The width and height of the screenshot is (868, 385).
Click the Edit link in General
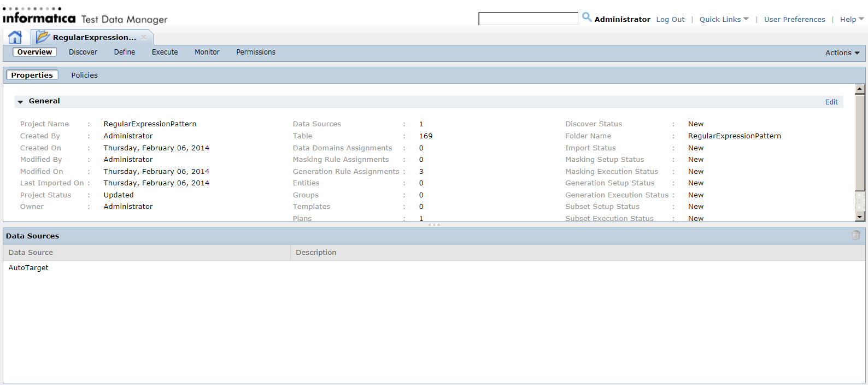coord(831,102)
